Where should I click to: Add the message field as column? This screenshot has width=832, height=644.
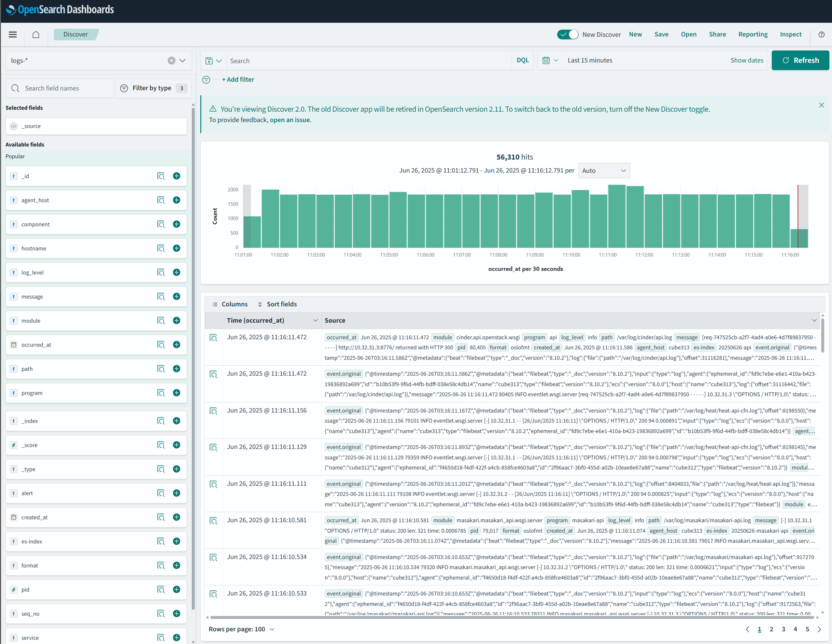[x=176, y=297]
